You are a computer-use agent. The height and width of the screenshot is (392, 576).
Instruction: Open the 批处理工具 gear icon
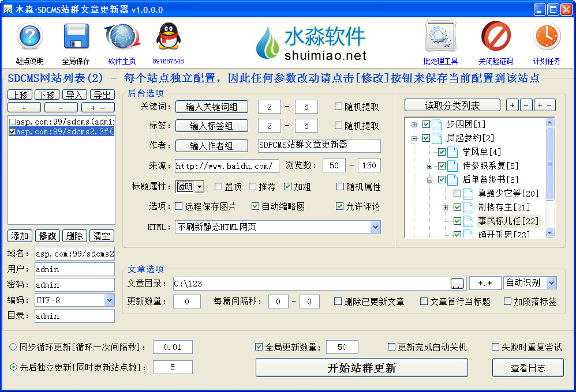pos(440,36)
